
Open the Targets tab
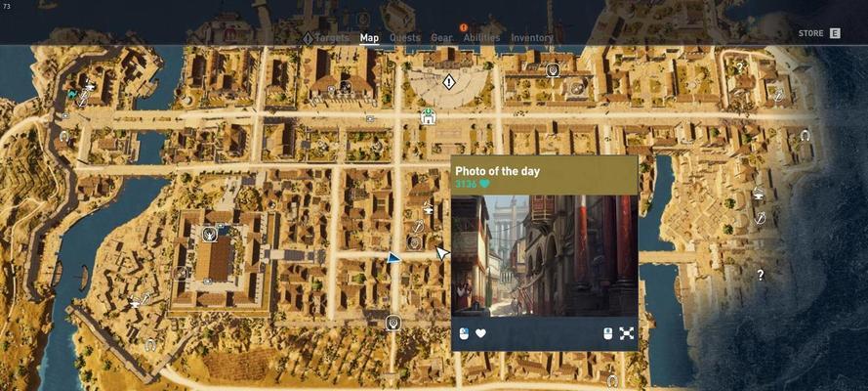click(x=332, y=38)
